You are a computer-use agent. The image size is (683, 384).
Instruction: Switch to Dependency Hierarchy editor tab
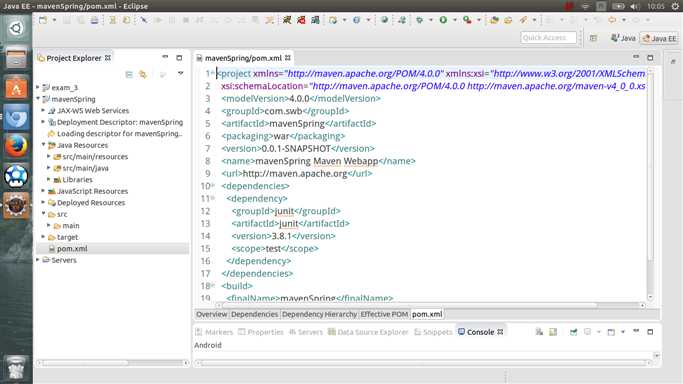(x=319, y=314)
